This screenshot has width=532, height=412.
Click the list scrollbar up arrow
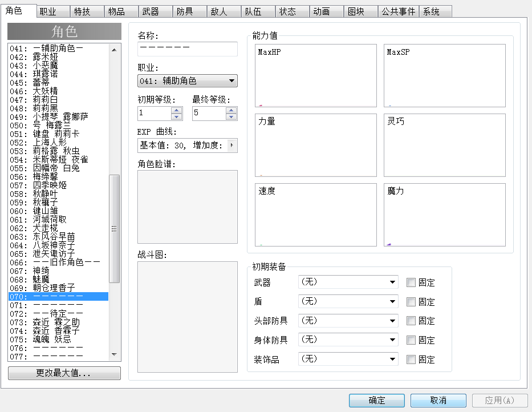pyautogui.click(x=115, y=50)
